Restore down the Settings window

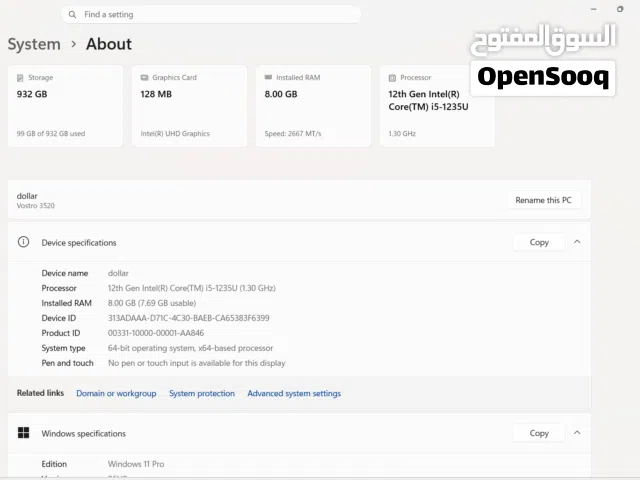[620, 9]
